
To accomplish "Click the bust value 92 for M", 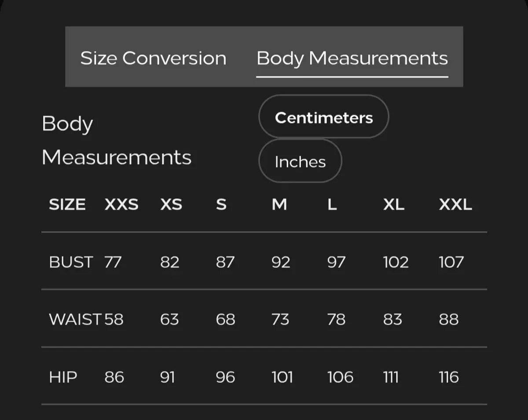I will [281, 262].
